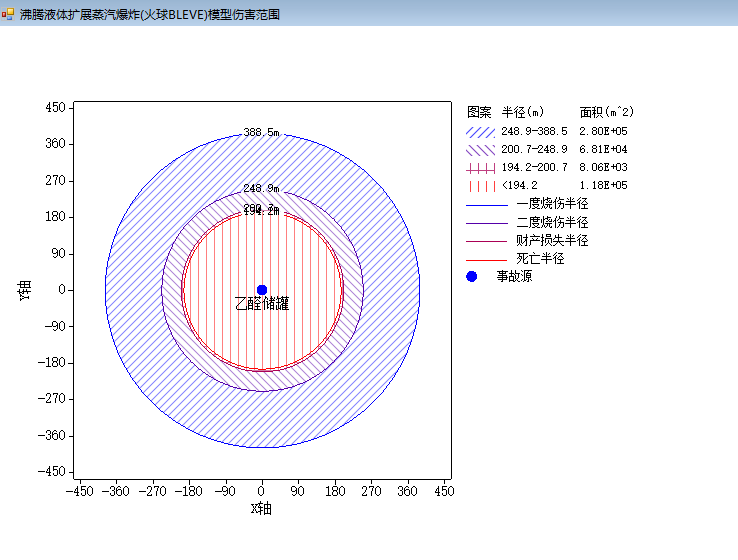Click Y-axis tick label 0
Viewport: 738px width, 560px height.
pyautogui.click(x=62, y=289)
